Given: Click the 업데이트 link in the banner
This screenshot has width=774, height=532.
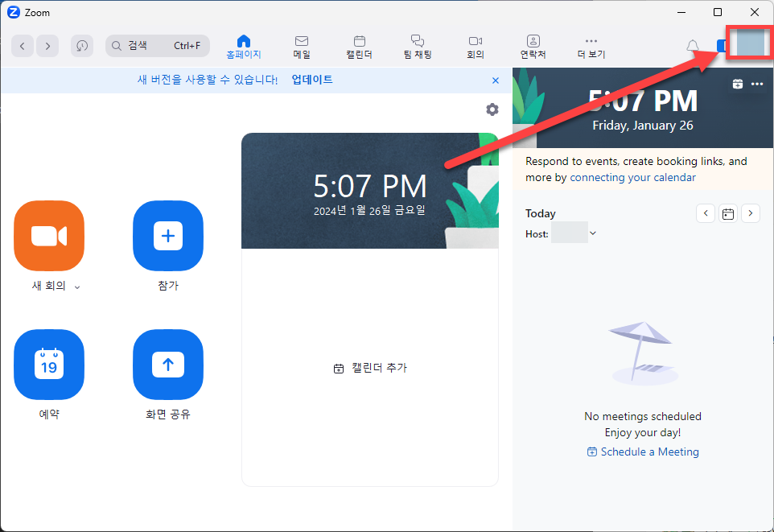Looking at the screenshot, I should click(x=312, y=80).
